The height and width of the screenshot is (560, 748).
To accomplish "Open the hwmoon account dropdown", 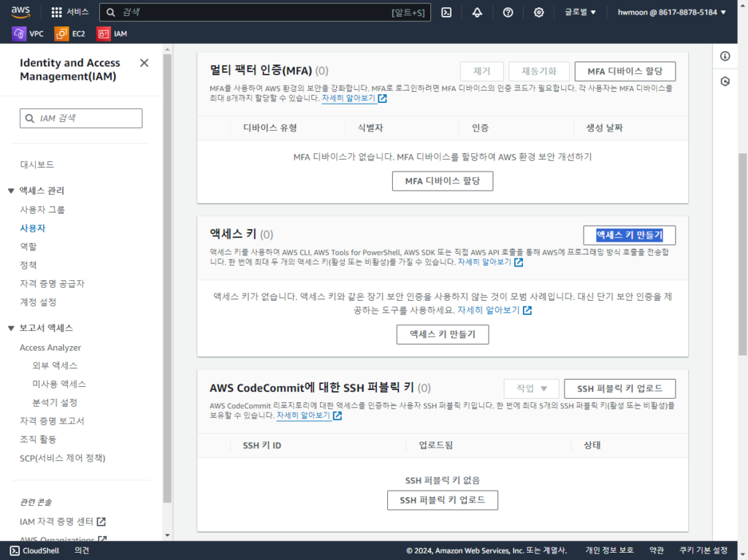I will (x=672, y=12).
